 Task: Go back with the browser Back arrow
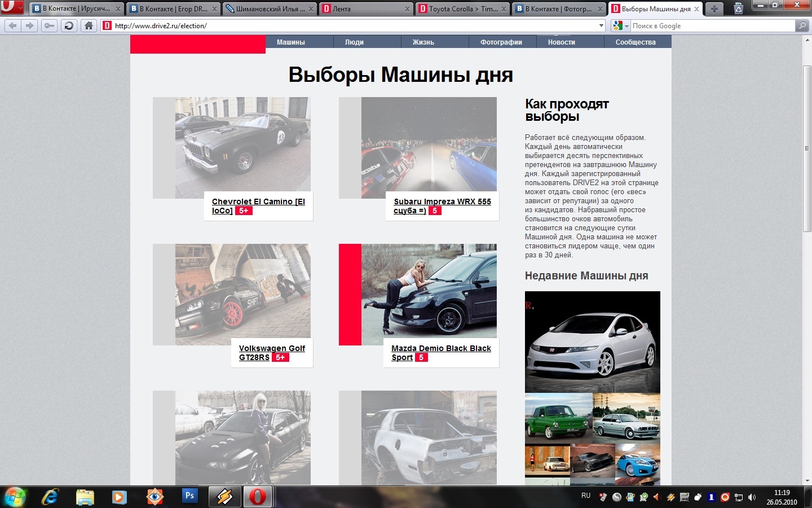tap(12, 25)
